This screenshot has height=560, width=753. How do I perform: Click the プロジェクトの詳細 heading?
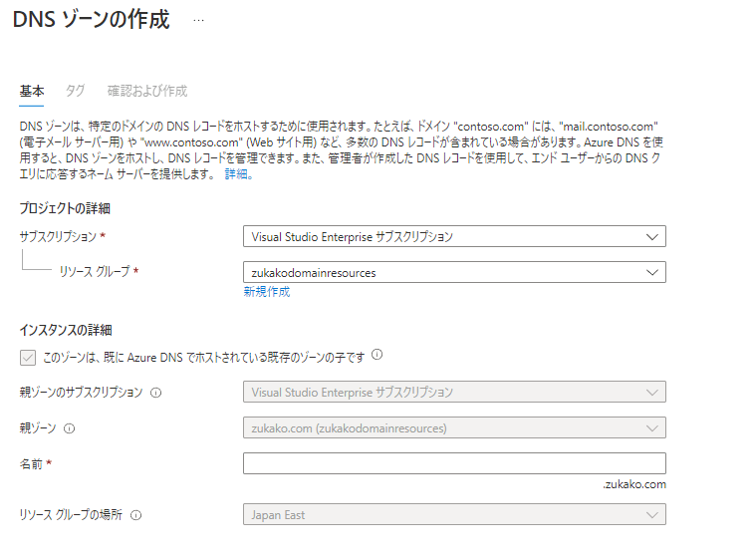coord(65,208)
